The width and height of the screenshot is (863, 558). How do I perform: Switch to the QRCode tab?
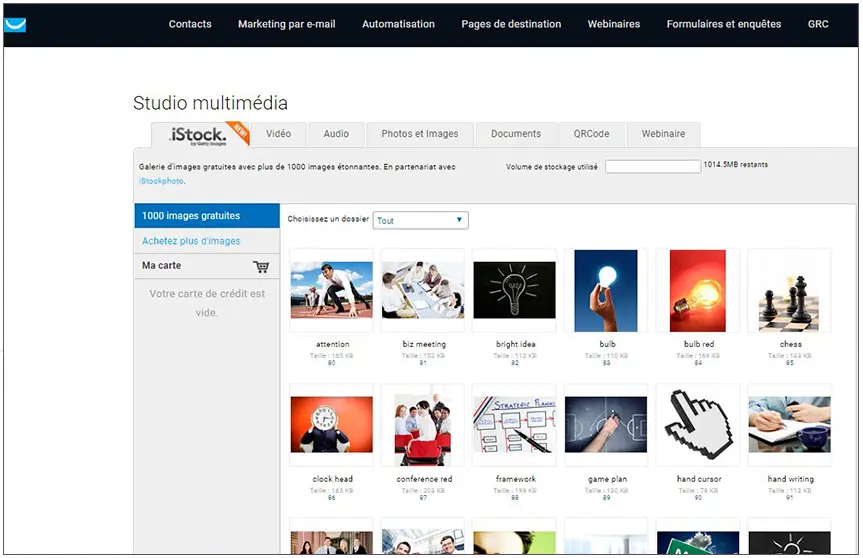pyautogui.click(x=592, y=134)
